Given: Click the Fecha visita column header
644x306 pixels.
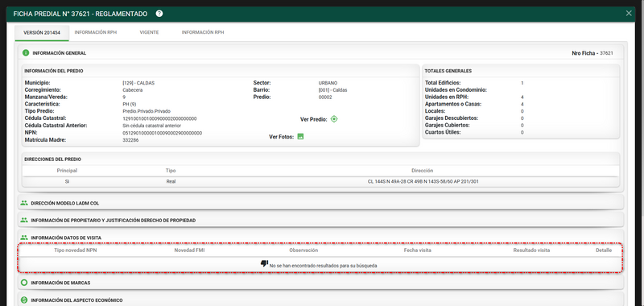Looking at the screenshot, I should point(417,250).
